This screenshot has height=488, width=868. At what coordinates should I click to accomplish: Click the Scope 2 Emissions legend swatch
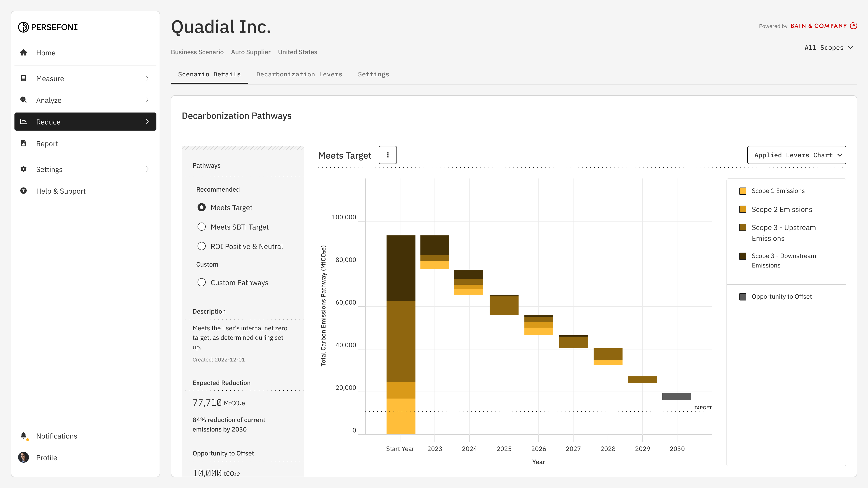pyautogui.click(x=742, y=209)
